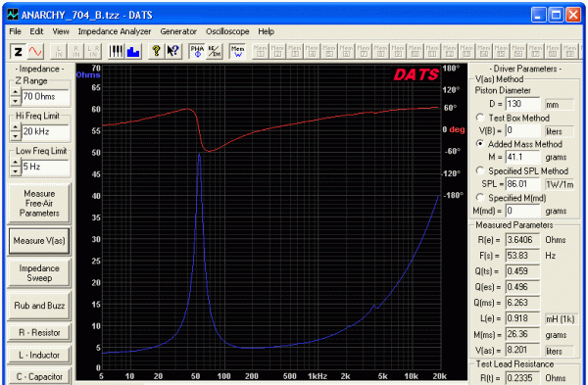Click the added mass M value field
The width and height of the screenshot is (588, 385).
[x=522, y=157]
